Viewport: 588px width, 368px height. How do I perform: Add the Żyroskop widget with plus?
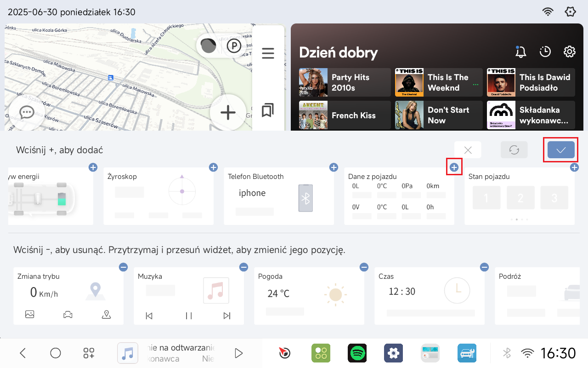(x=213, y=167)
